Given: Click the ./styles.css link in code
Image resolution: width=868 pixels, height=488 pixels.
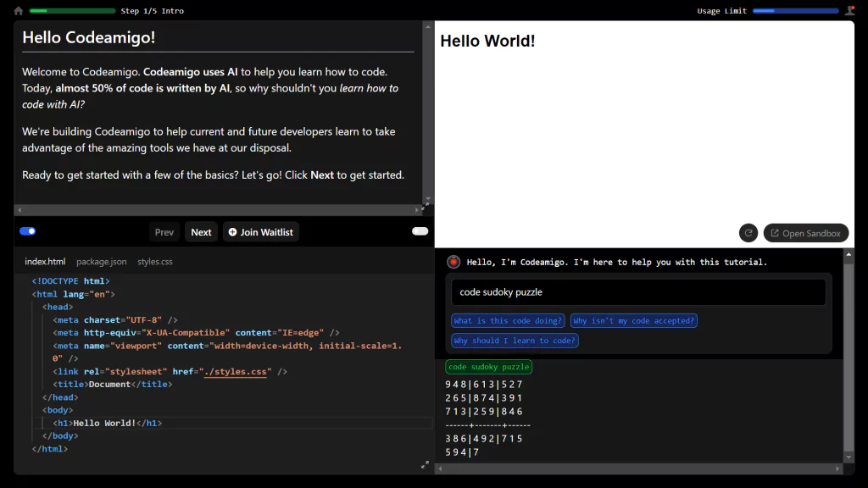Looking at the screenshot, I should click(x=236, y=372).
